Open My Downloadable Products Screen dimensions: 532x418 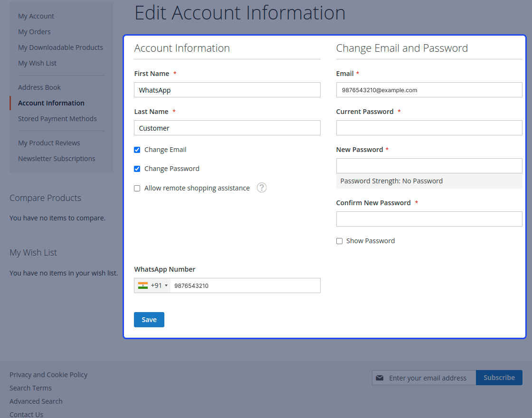60,47
